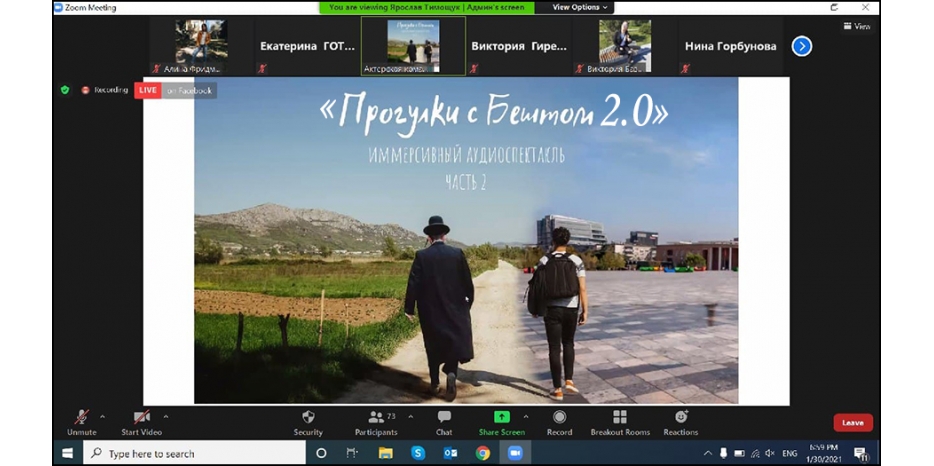Open the Windows Start menu

click(68, 453)
